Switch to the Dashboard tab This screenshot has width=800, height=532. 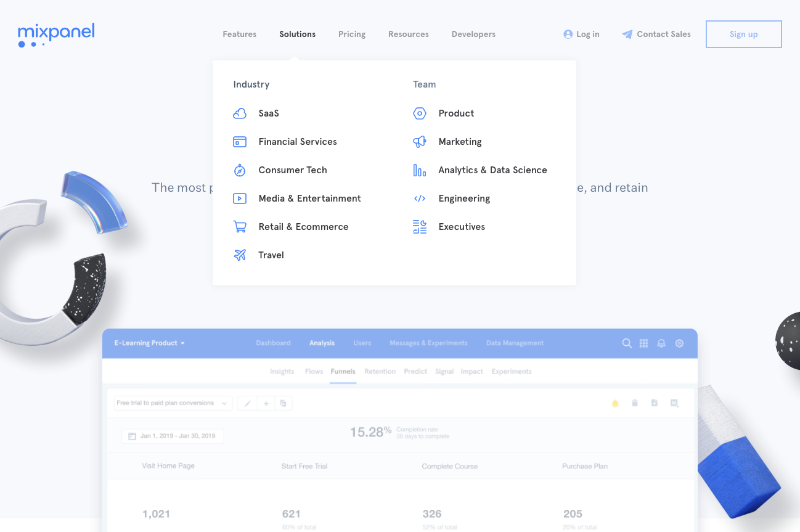(x=273, y=343)
